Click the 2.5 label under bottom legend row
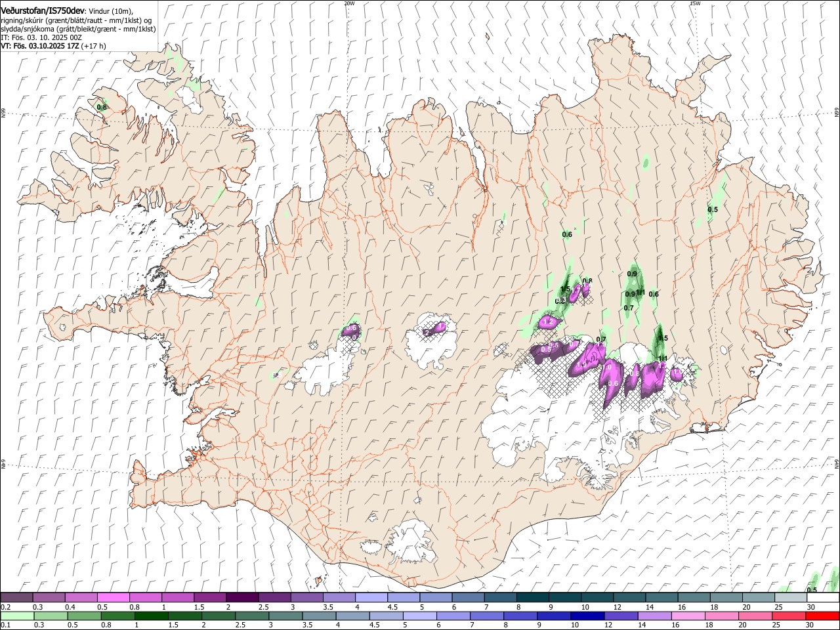The width and height of the screenshot is (840, 630). tap(240, 625)
